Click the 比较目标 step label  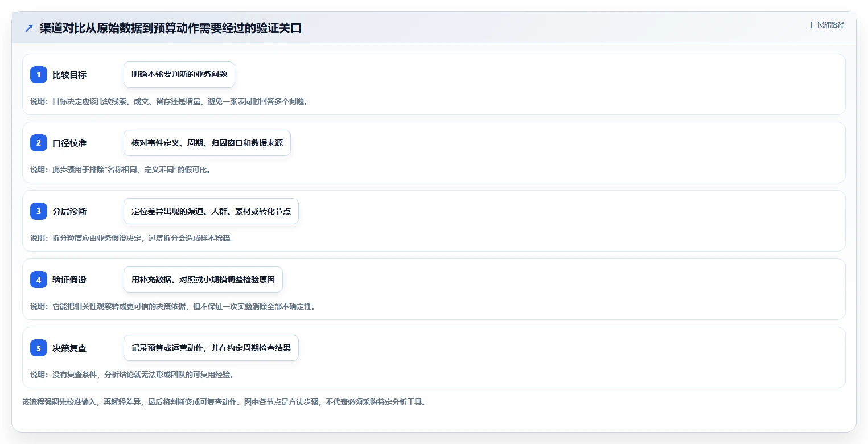coord(69,75)
